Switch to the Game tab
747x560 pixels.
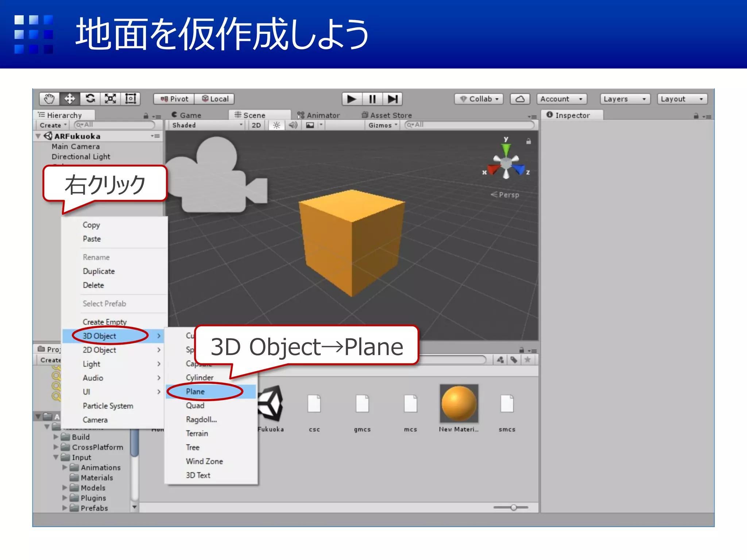point(187,115)
